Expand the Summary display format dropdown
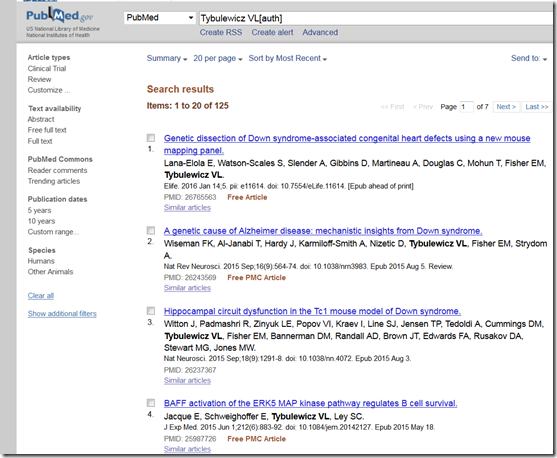557x458 pixels. click(x=167, y=58)
